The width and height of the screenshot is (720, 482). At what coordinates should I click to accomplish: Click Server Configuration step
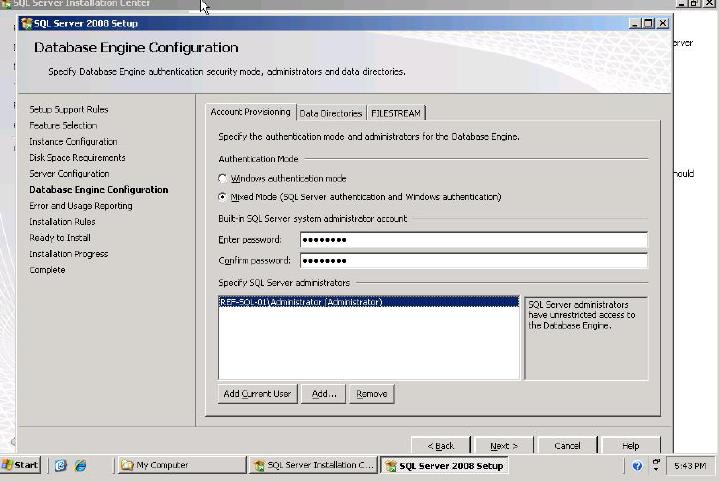pos(69,174)
